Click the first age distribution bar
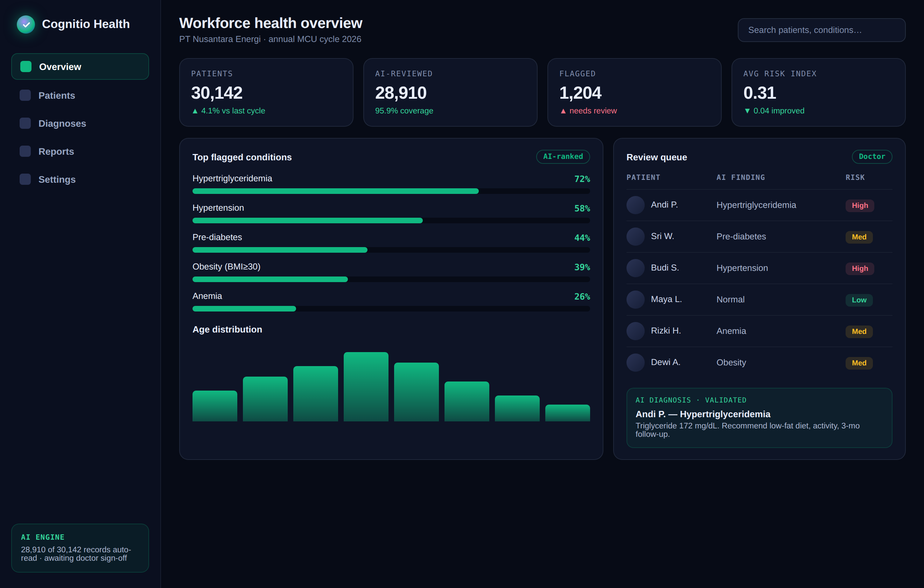The height and width of the screenshot is (588, 924). tap(215, 406)
